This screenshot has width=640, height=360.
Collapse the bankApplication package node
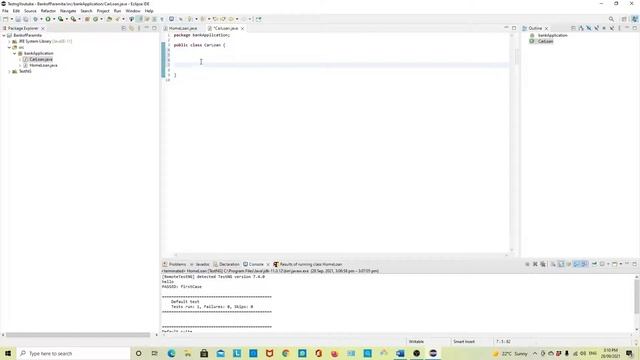point(15,53)
